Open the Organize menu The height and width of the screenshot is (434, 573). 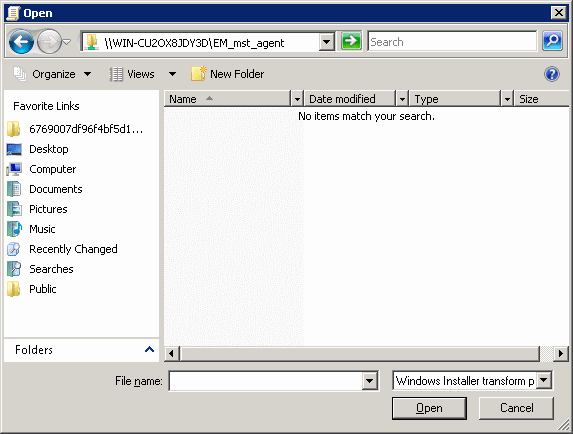click(52, 74)
